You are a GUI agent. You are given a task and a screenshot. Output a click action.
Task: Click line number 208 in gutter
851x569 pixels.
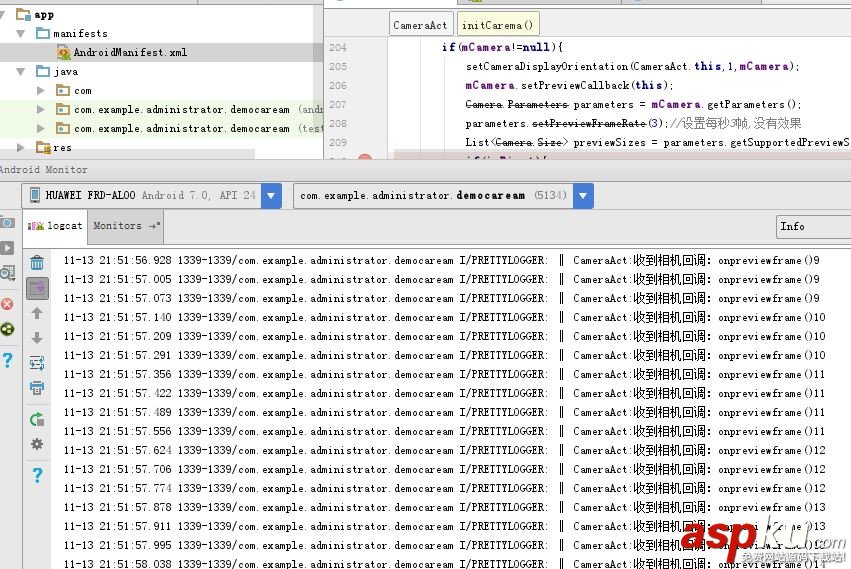(x=338, y=123)
